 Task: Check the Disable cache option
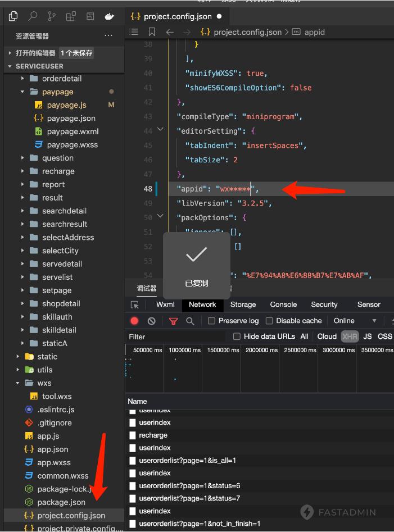pyautogui.click(x=269, y=321)
